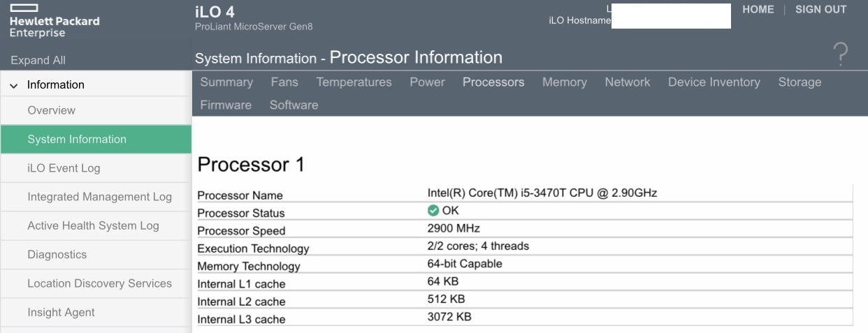Select Integrated Management Log
Screen dimensions: 868x333
coord(99,197)
